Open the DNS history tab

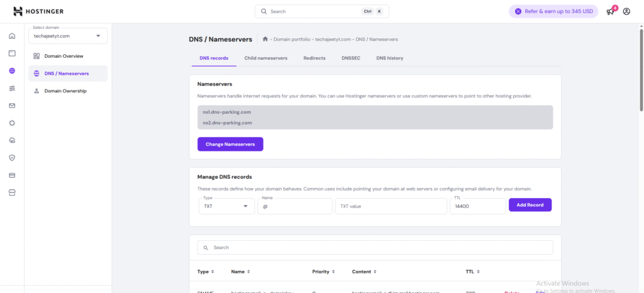tap(389, 58)
